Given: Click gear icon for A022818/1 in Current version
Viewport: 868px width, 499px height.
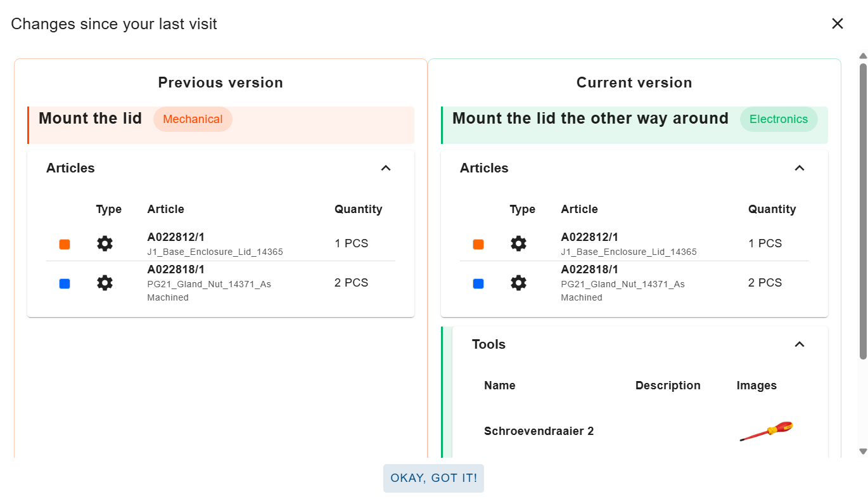Looking at the screenshot, I should [x=518, y=283].
